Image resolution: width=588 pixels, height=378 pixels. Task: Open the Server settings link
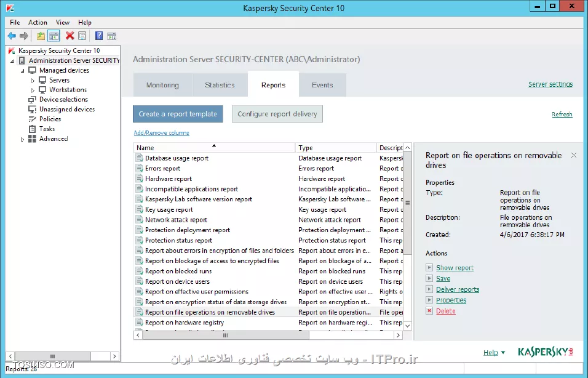550,84
